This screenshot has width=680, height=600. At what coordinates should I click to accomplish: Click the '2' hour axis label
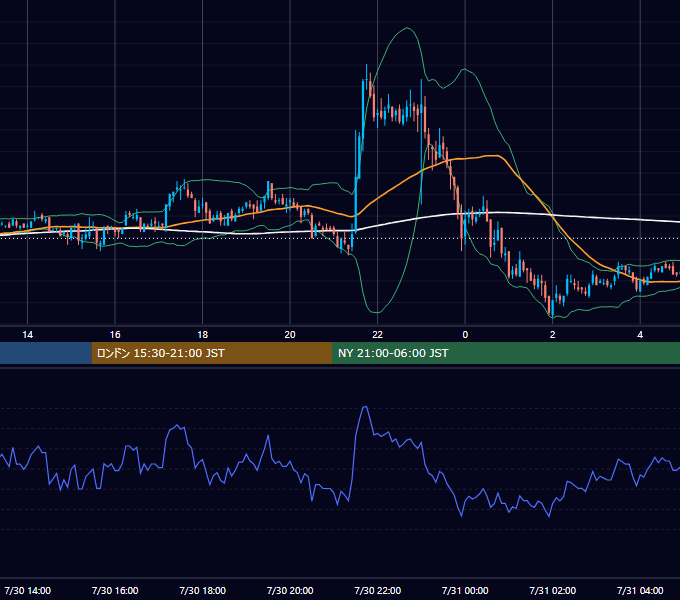point(552,335)
